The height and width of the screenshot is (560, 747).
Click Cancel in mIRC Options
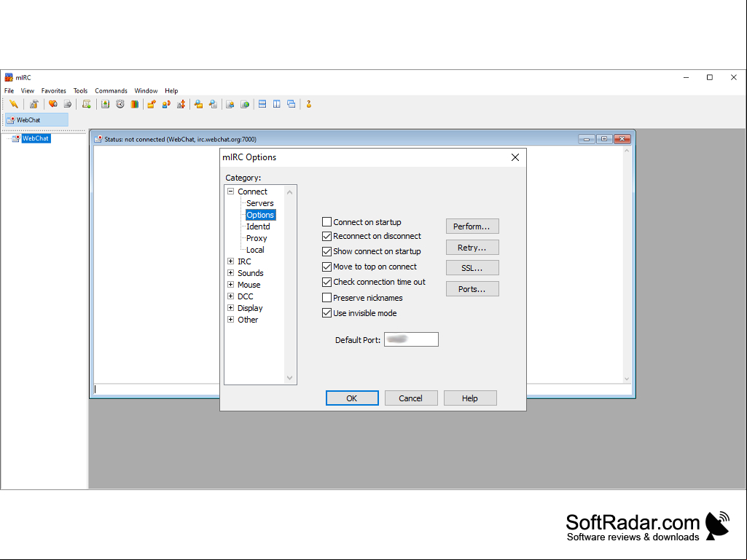(x=410, y=398)
